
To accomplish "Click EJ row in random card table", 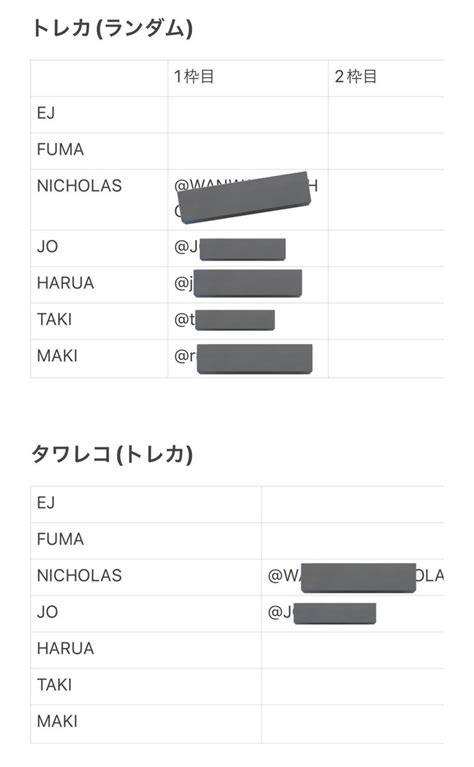I will (x=237, y=114).
